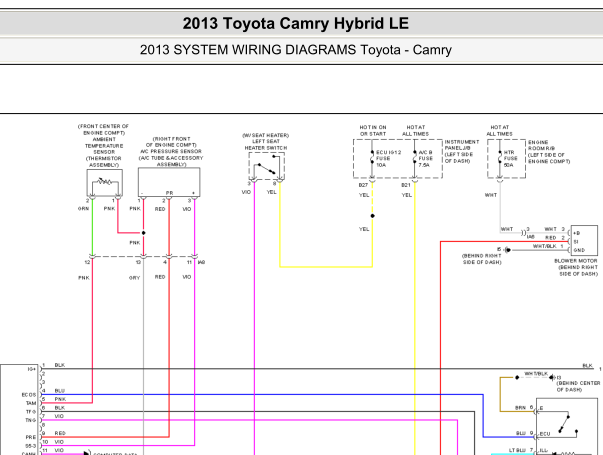Click the "IA6" connector label near the blower motor

(530, 237)
